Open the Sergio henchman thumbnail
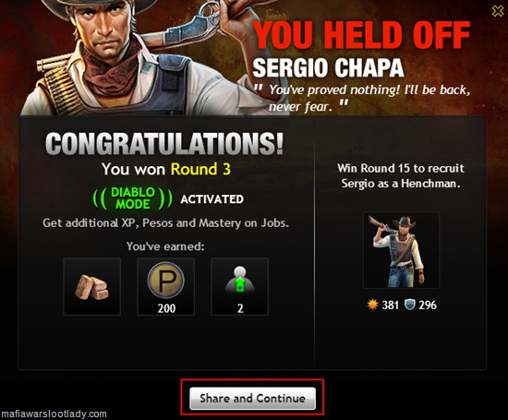 coord(401,250)
